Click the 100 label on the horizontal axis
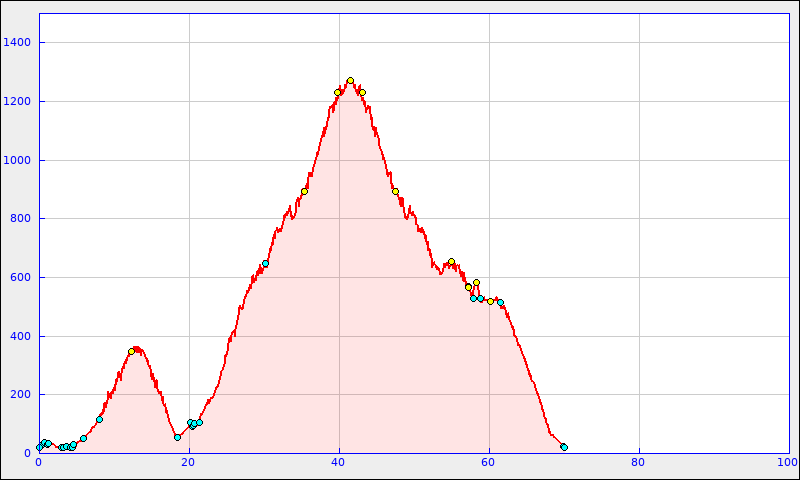Viewport: 800px width, 480px height. (x=787, y=462)
